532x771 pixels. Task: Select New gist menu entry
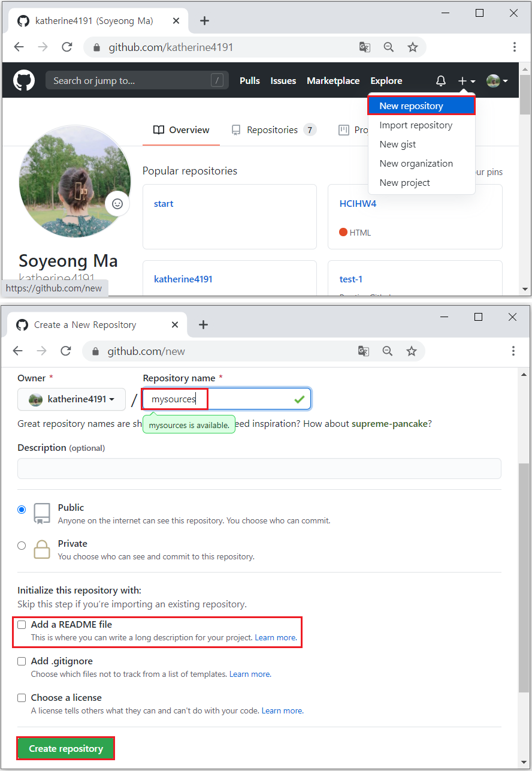(x=422, y=144)
